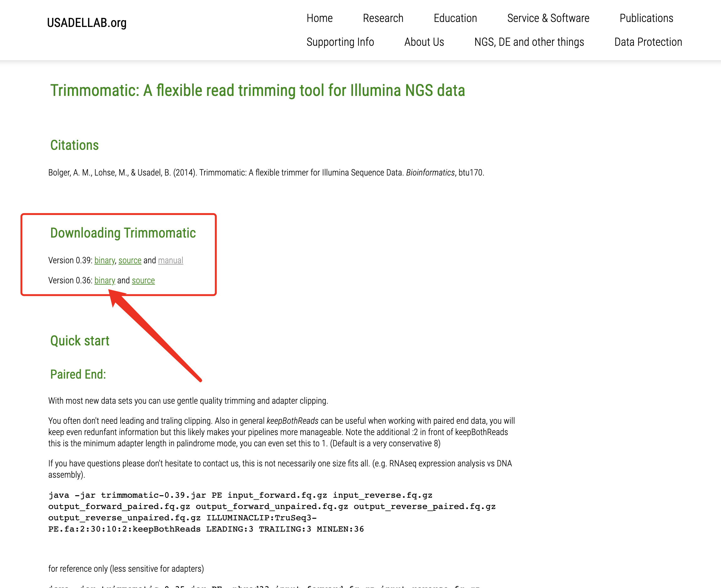Open the Publications menu item
Image resolution: width=721 pixels, height=588 pixels.
pos(646,18)
